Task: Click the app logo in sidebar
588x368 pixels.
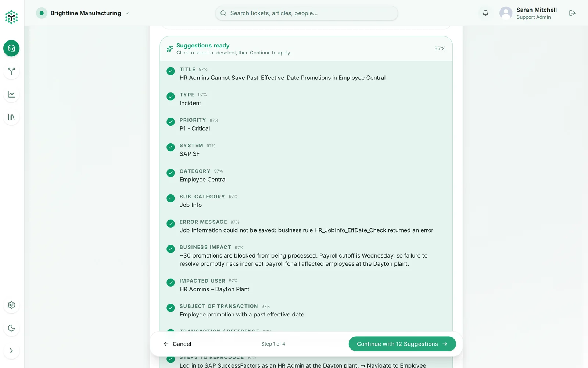Action: tap(11, 17)
